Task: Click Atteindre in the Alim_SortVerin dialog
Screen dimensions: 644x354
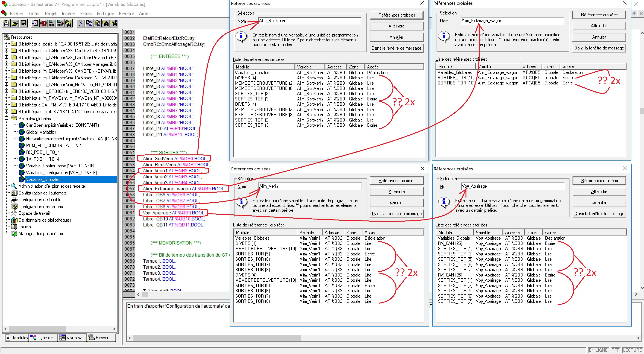Action: [396, 26]
